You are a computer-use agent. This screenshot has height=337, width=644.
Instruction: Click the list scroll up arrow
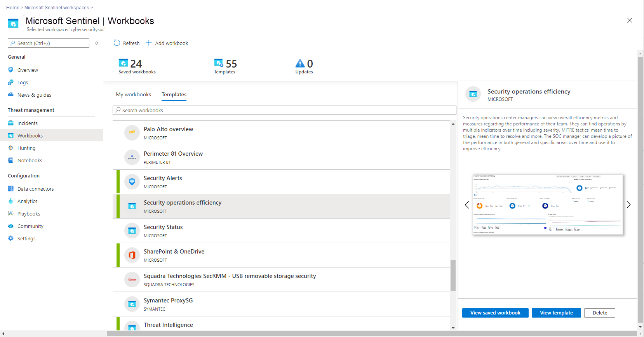pos(453,124)
